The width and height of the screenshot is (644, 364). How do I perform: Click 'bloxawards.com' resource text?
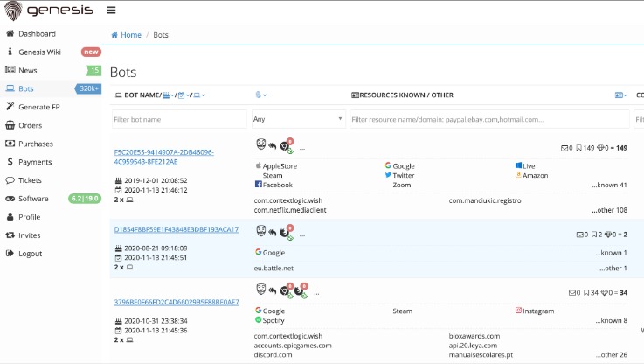tap(474, 336)
